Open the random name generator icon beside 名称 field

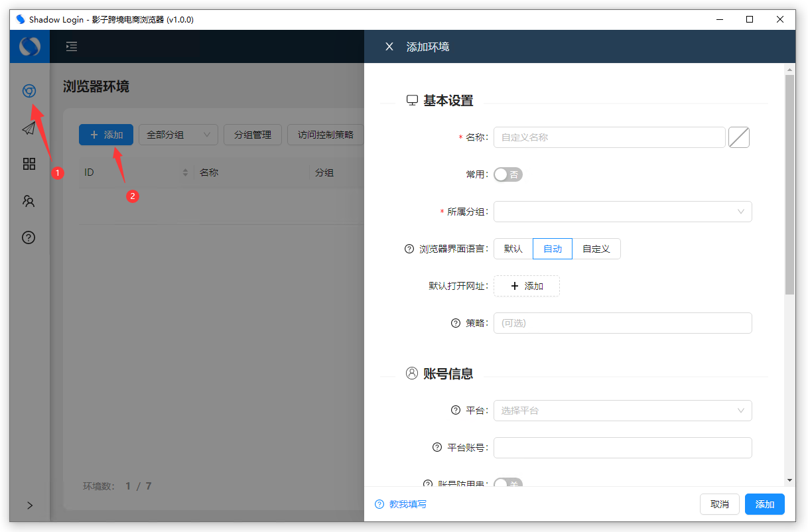738,137
